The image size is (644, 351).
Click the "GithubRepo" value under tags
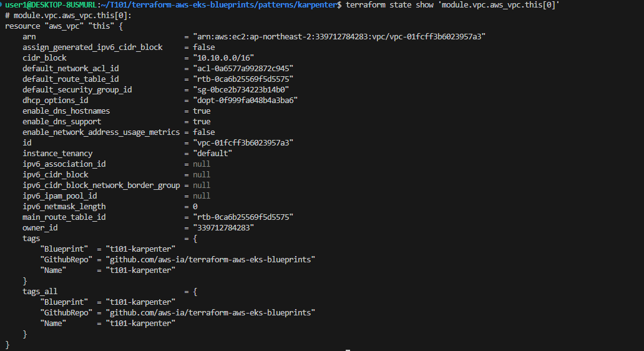(210, 260)
